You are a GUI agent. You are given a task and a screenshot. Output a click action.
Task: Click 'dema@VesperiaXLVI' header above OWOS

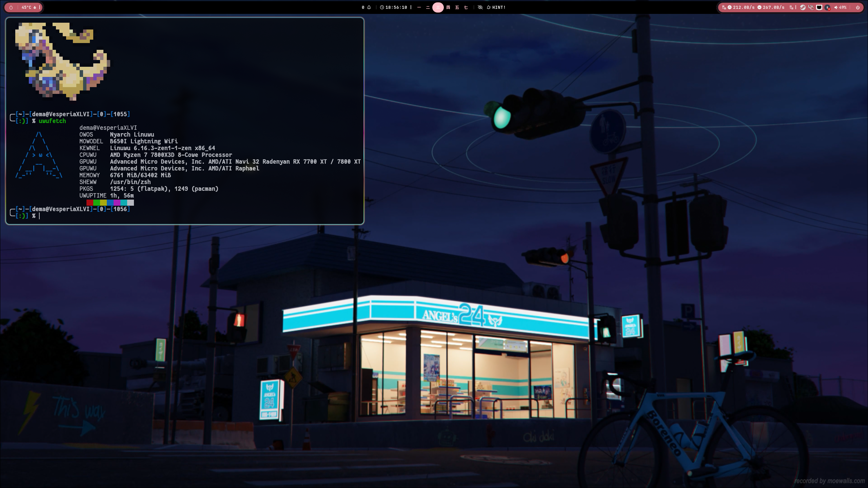point(108,128)
